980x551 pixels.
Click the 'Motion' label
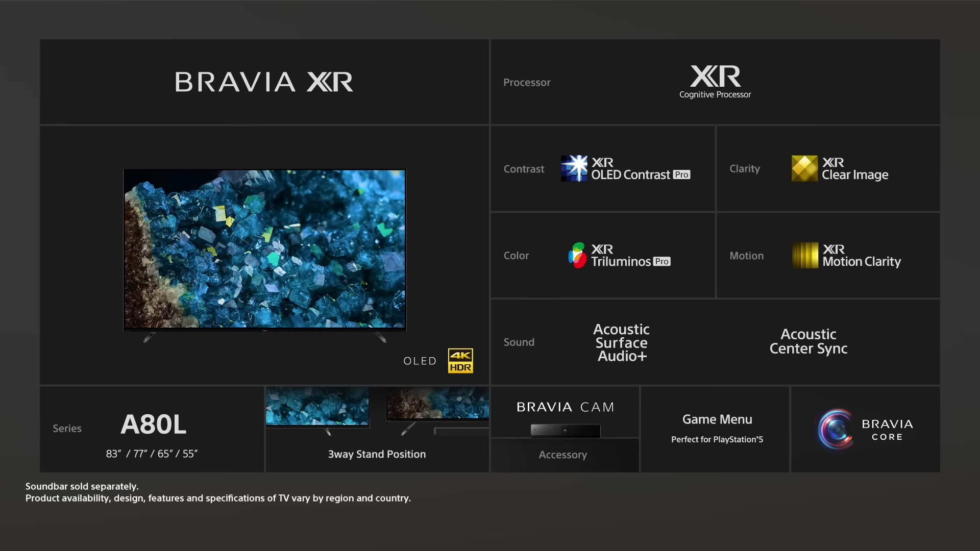[x=746, y=256]
